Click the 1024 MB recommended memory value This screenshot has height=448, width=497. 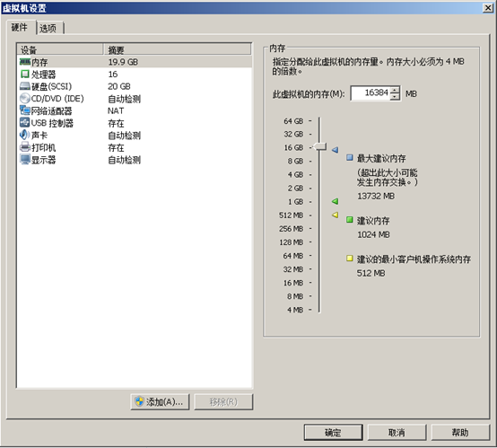coord(373,234)
